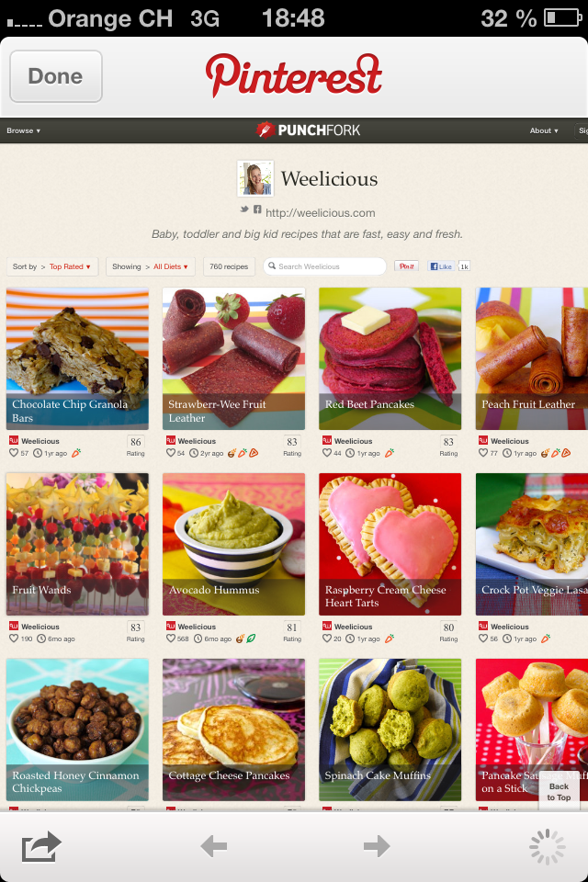Click the Back to Top button
Image resolution: width=588 pixels, height=882 pixels.
pyautogui.click(x=559, y=791)
